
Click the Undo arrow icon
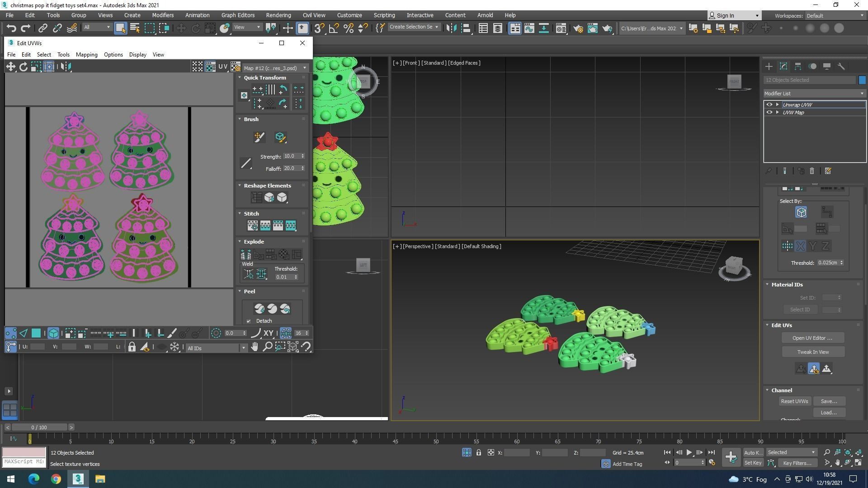(11, 28)
